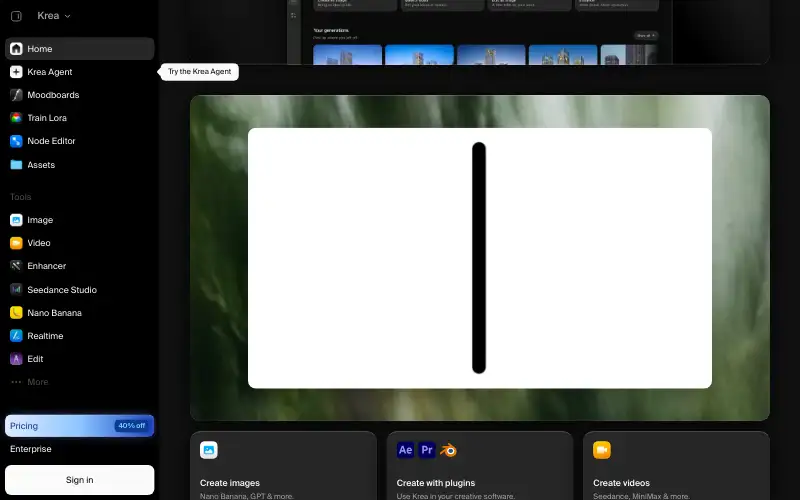Open Train Lora menu label

pyautogui.click(x=47, y=118)
